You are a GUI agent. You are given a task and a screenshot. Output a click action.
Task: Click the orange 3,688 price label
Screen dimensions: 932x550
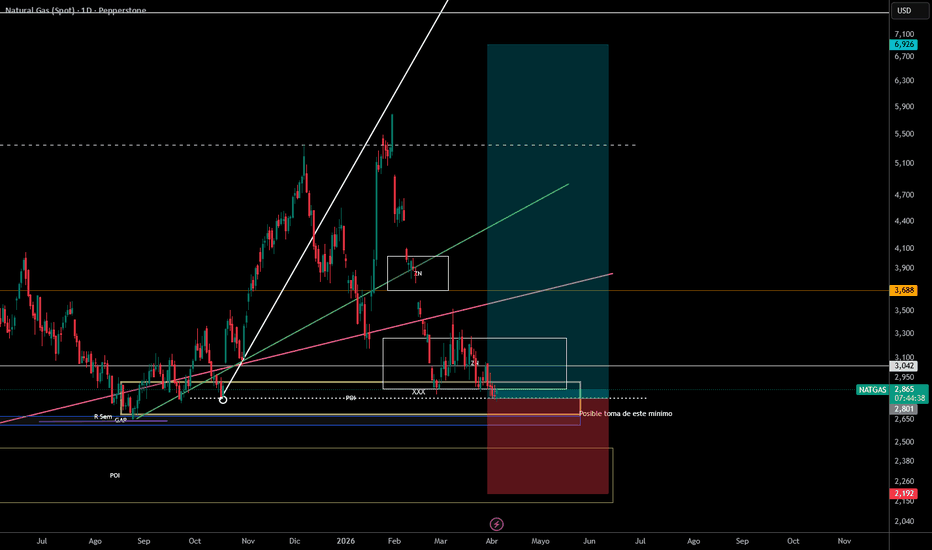[904, 290]
